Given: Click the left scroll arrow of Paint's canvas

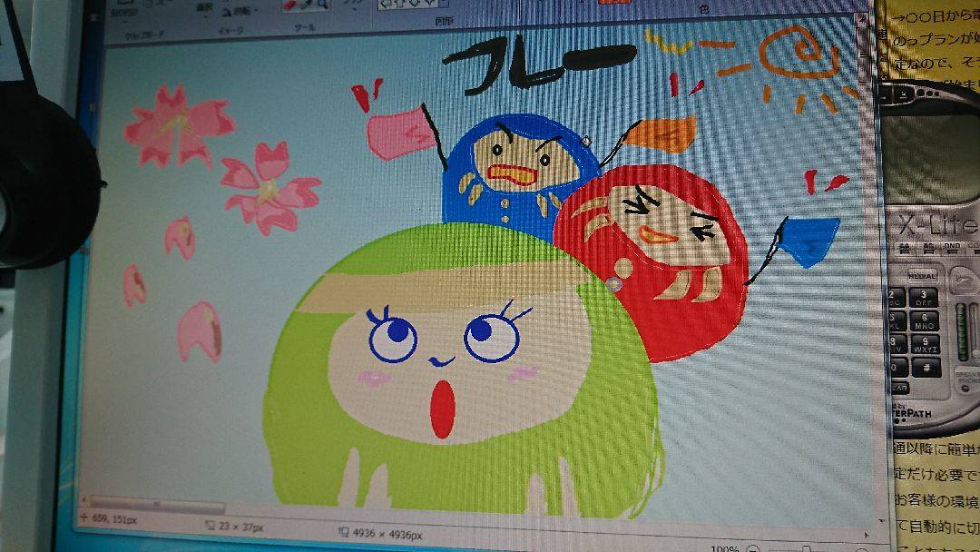Looking at the screenshot, I should pos(83,501).
